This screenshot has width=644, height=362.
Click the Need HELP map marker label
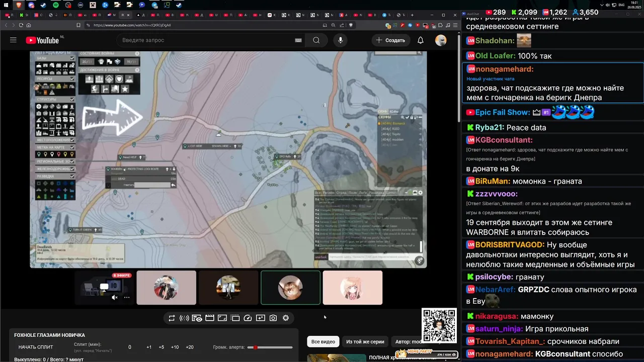click(x=132, y=157)
